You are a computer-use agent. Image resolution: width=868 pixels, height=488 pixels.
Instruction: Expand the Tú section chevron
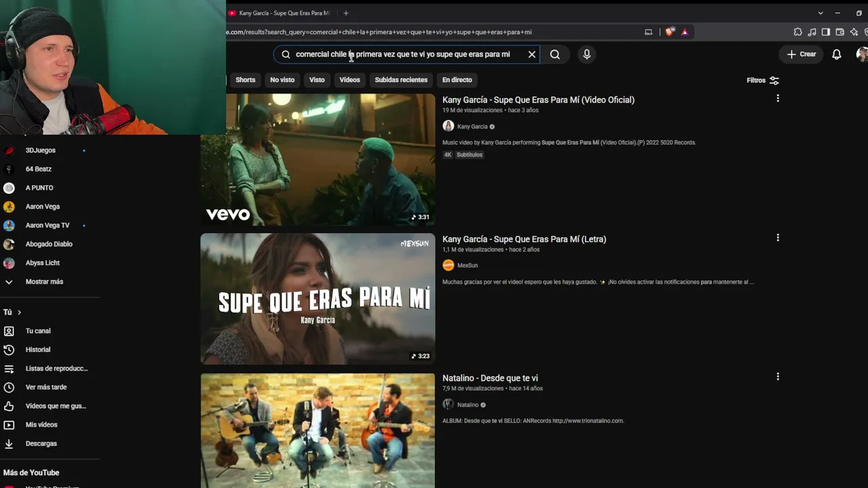(20, 312)
